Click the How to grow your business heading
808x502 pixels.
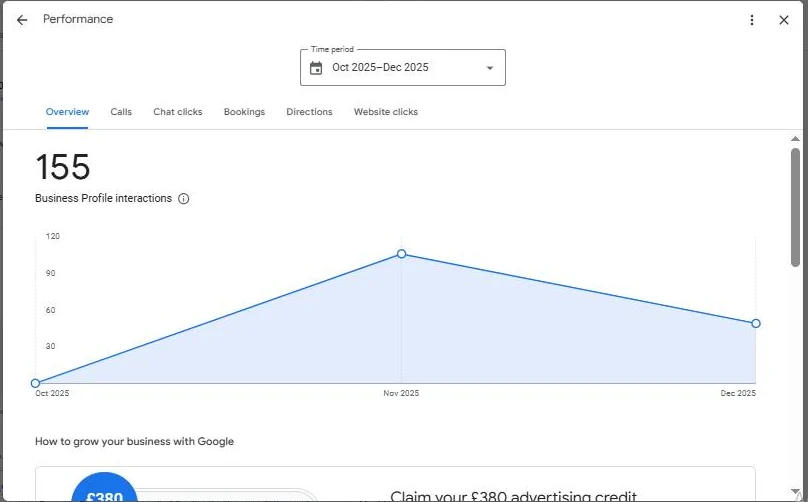(134, 442)
